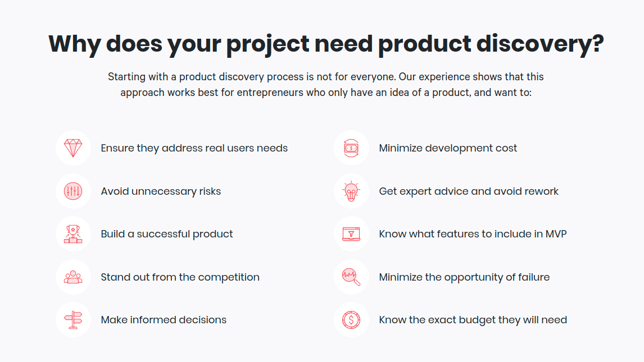Click the diamond icon beside real users needs
This screenshot has height=362, width=644.
coord(73,148)
